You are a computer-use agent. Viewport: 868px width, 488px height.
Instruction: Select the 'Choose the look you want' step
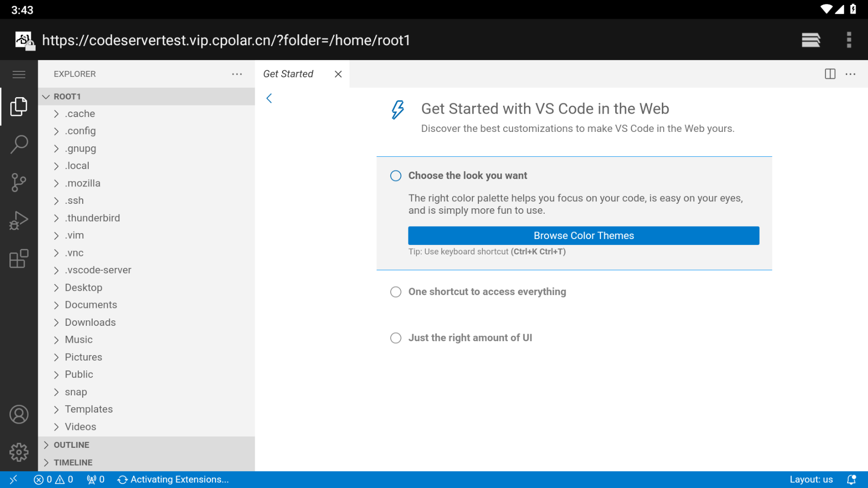pos(467,176)
